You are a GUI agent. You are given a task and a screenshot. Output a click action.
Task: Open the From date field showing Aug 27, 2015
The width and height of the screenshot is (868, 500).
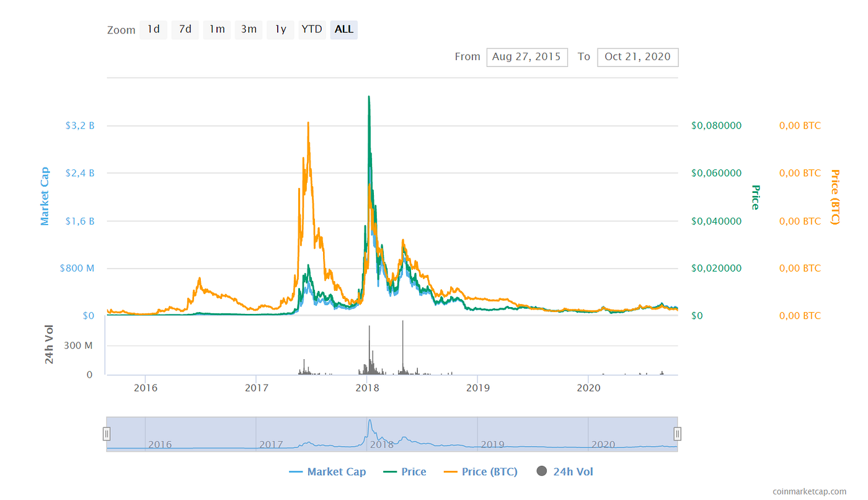527,56
